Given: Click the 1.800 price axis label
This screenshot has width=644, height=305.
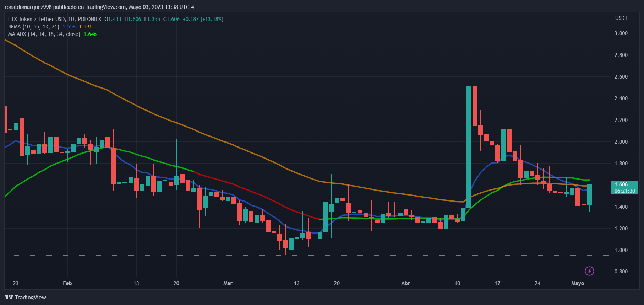Looking at the screenshot, I should click(x=621, y=164).
